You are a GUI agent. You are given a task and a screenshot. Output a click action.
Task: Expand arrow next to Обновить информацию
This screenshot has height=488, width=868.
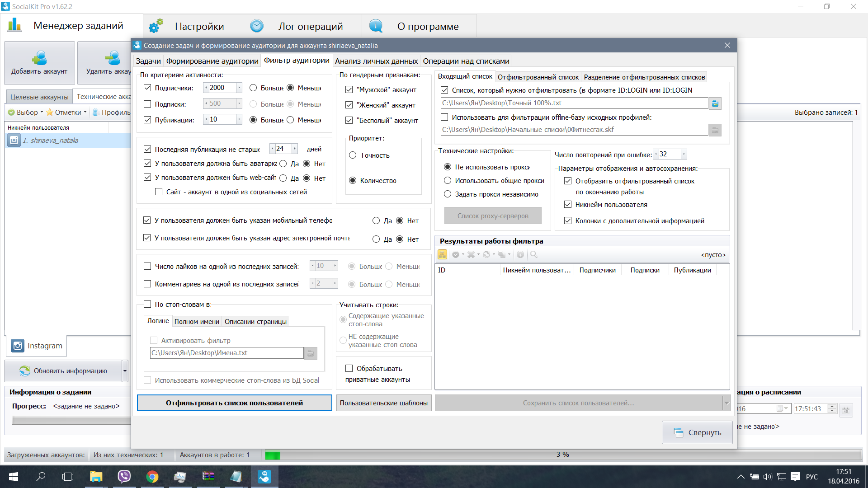[x=125, y=371]
